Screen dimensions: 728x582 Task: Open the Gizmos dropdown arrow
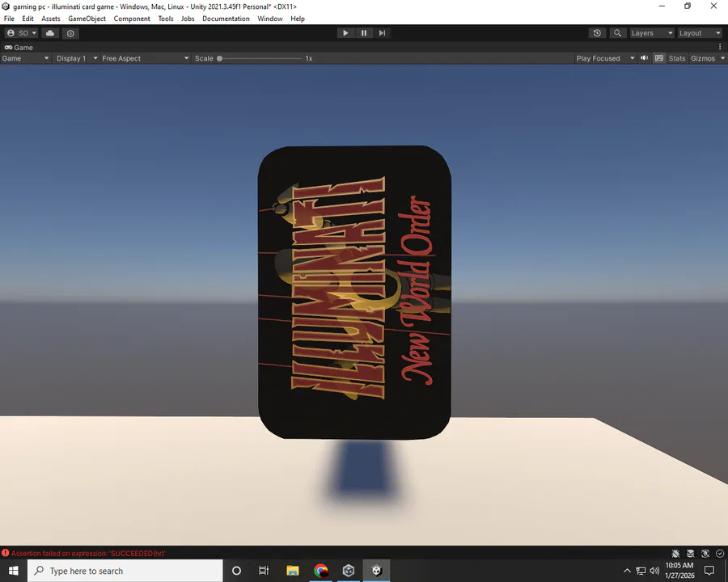click(722, 58)
